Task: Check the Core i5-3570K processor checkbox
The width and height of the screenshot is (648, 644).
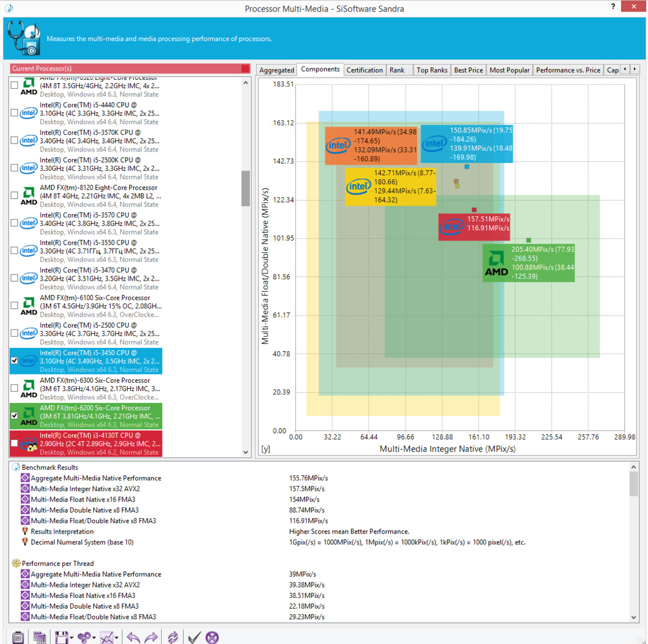Action: point(14,141)
